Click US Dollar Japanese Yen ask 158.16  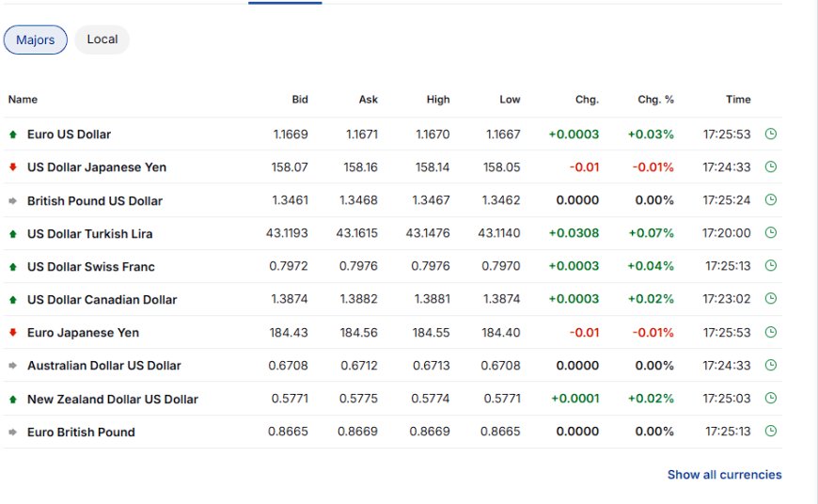tap(360, 167)
